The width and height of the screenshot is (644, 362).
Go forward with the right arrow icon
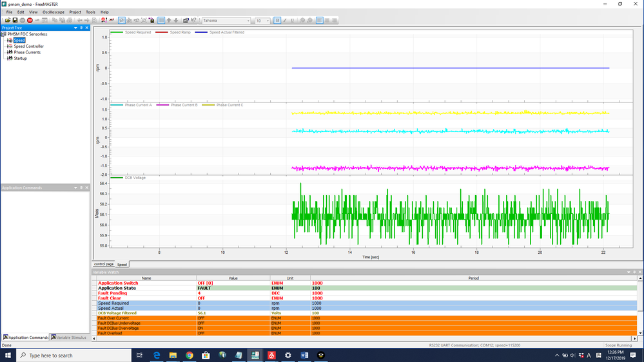(86, 20)
